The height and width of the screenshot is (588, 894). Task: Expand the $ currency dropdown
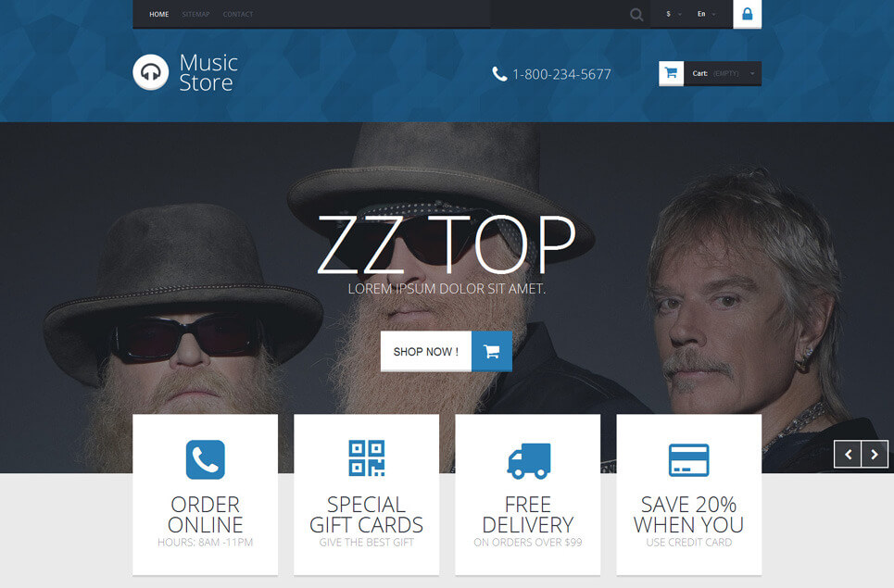click(x=674, y=14)
